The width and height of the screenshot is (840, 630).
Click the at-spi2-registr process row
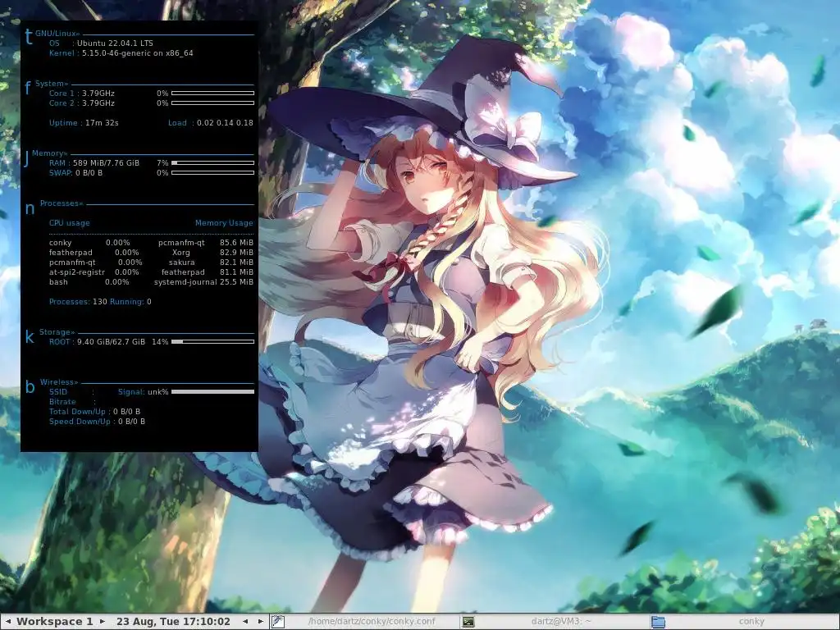tap(94, 272)
